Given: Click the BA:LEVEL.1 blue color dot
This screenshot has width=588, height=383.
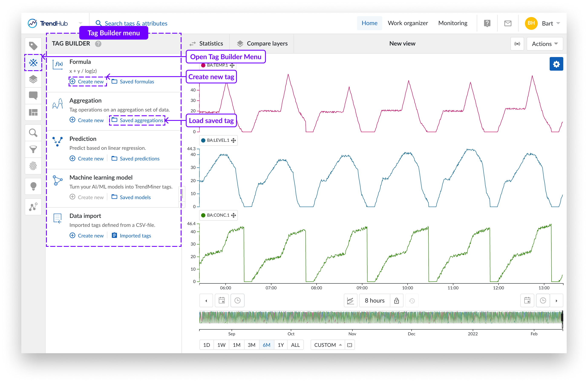Looking at the screenshot, I should tap(203, 140).
